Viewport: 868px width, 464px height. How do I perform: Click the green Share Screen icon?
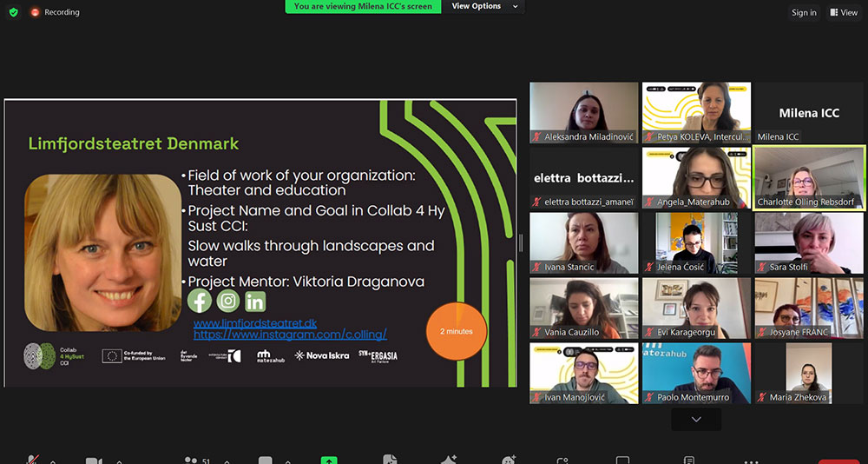click(x=329, y=461)
